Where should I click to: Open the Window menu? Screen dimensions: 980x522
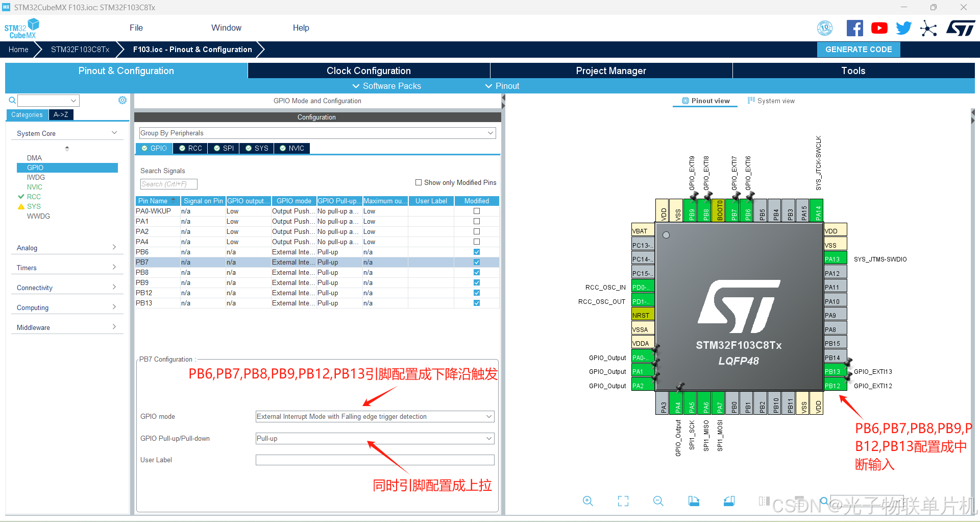(x=226, y=28)
